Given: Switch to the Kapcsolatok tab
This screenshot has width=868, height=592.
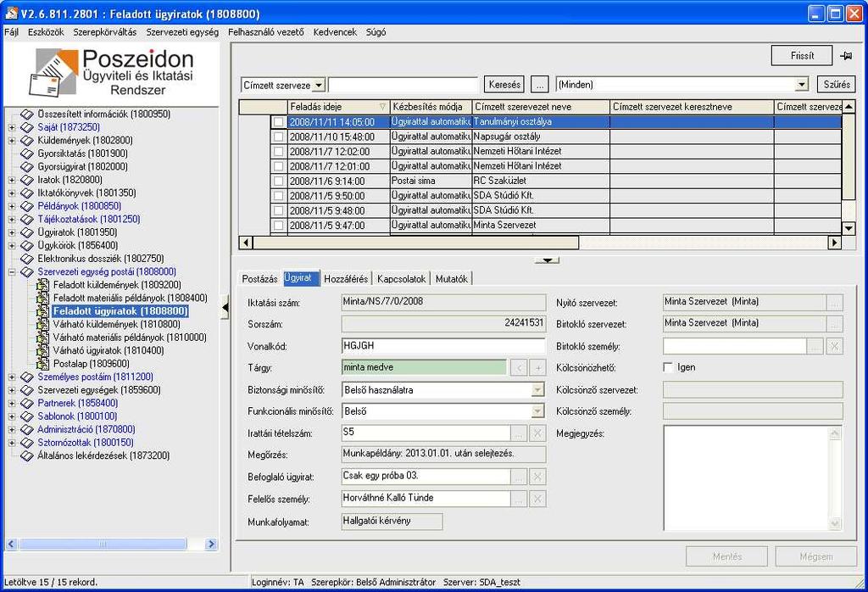Looking at the screenshot, I should (x=401, y=279).
